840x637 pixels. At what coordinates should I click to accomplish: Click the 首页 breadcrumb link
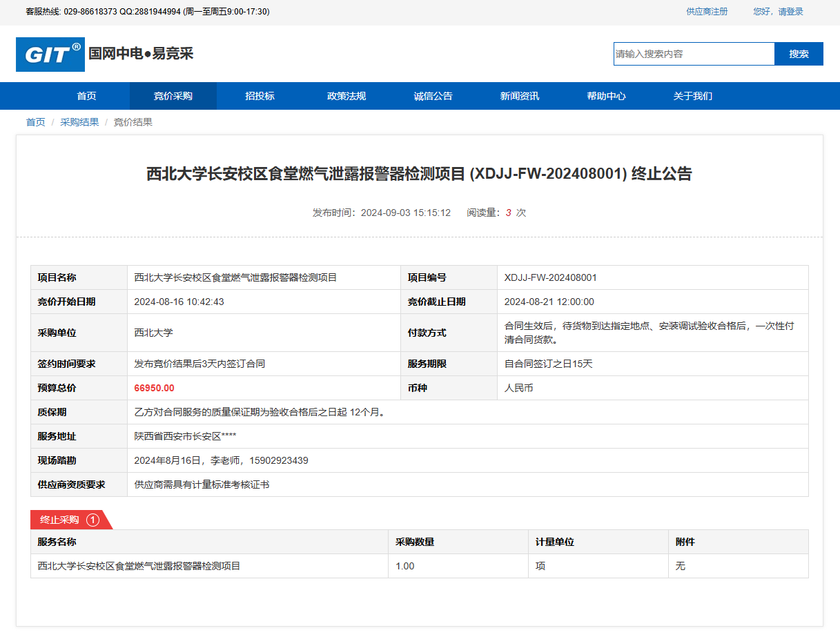pyautogui.click(x=36, y=122)
